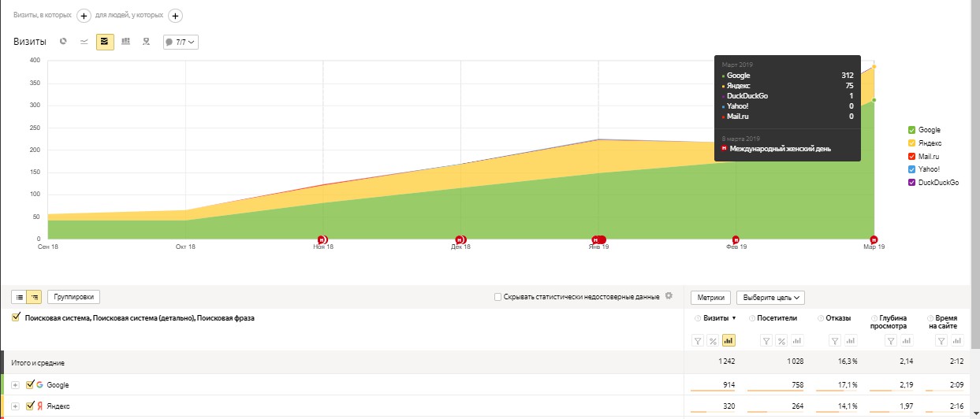This screenshot has width=980, height=419.
Task: Uncheck the Яндекс row checkbox
Action: point(30,406)
